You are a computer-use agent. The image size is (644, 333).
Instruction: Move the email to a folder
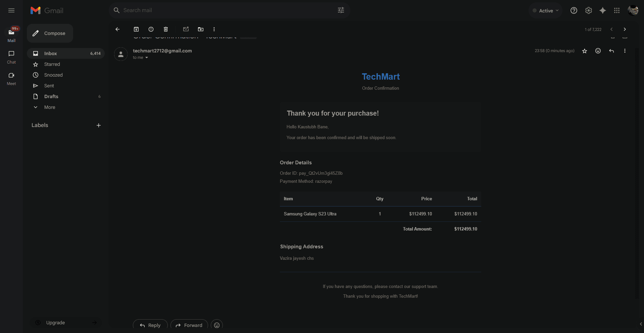tap(200, 29)
